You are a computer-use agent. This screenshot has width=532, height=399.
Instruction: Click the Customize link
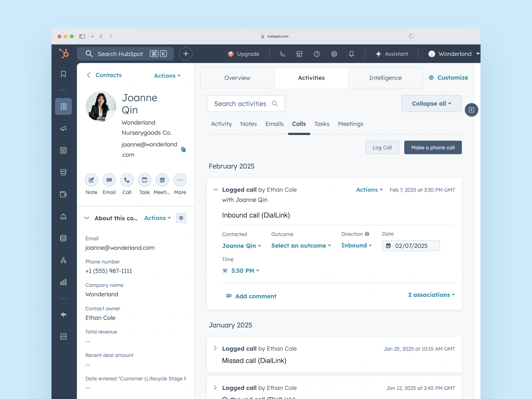click(448, 78)
